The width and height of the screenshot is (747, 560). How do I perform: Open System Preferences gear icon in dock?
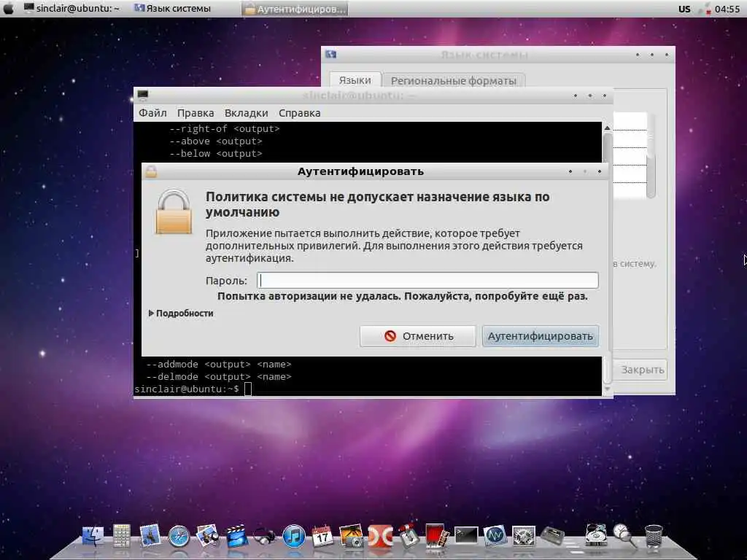click(x=524, y=537)
